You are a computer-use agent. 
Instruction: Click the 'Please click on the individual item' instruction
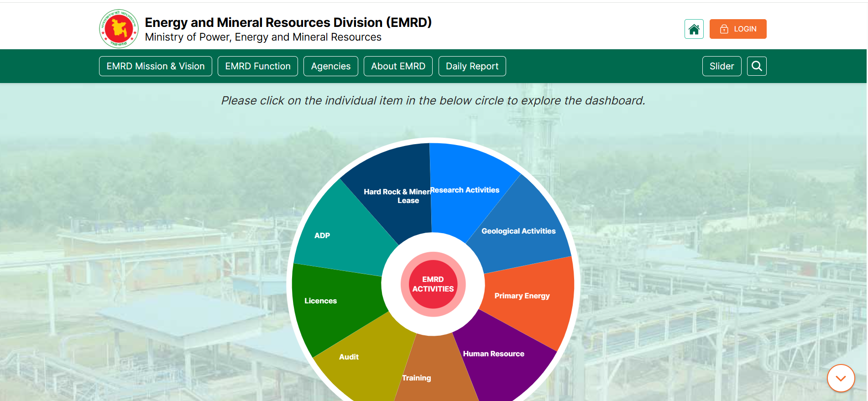pos(433,100)
